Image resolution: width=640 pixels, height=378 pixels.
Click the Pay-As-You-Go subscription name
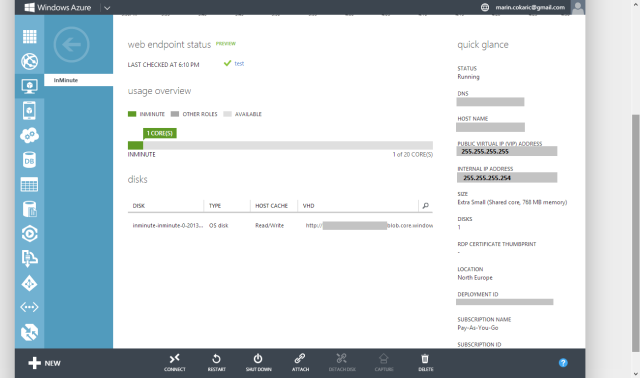click(x=478, y=328)
